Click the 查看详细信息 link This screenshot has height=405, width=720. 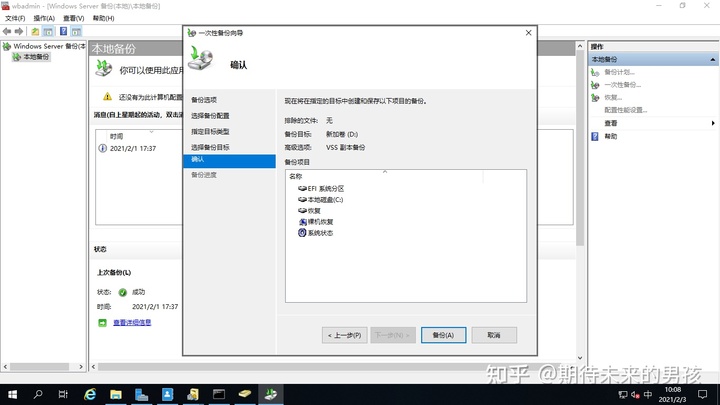click(132, 323)
